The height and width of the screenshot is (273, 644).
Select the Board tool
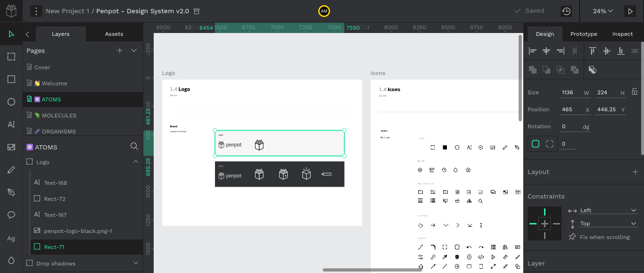[11, 57]
